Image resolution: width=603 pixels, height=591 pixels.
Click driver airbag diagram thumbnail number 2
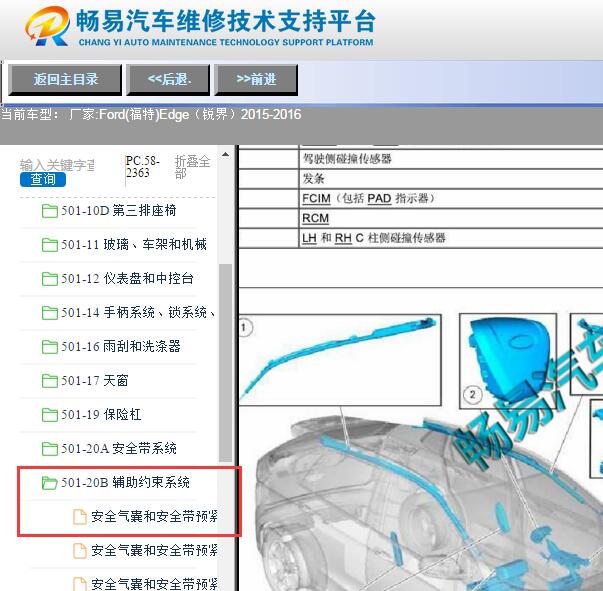508,361
